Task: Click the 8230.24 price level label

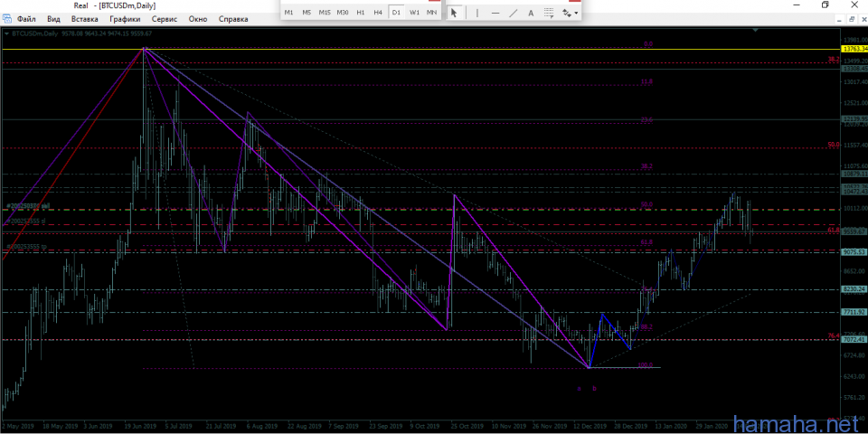Action: [x=854, y=289]
